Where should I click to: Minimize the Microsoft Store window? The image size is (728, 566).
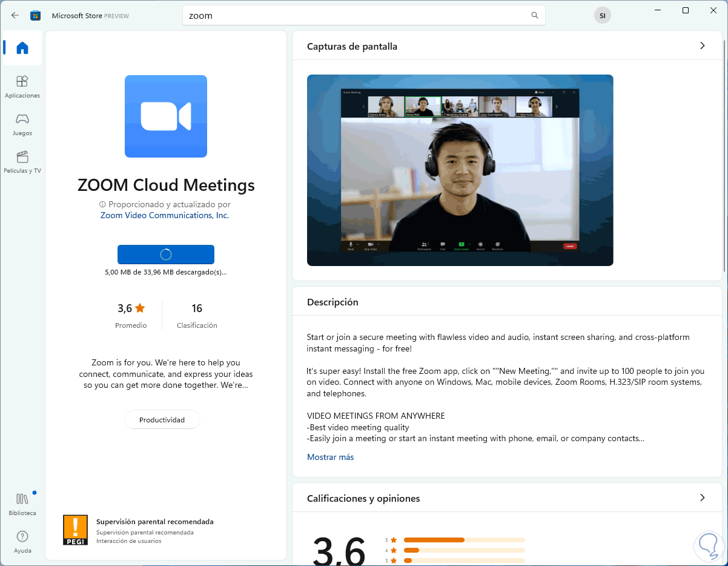pyautogui.click(x=658, y=10)
